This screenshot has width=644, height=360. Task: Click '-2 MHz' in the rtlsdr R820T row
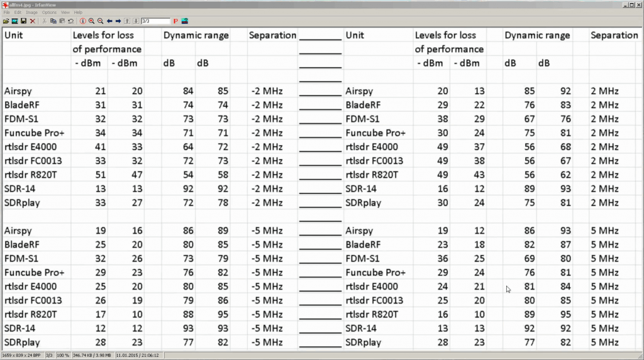click(267, 175)
